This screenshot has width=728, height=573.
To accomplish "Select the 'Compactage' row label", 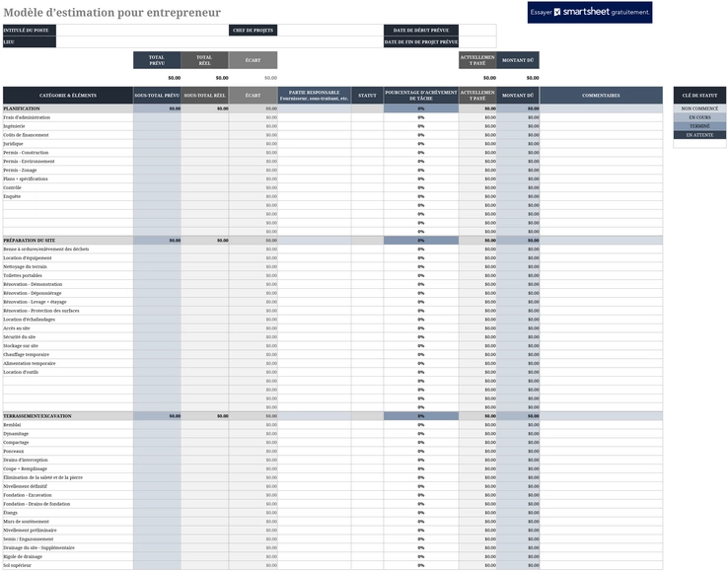I will tap(16, 443).
